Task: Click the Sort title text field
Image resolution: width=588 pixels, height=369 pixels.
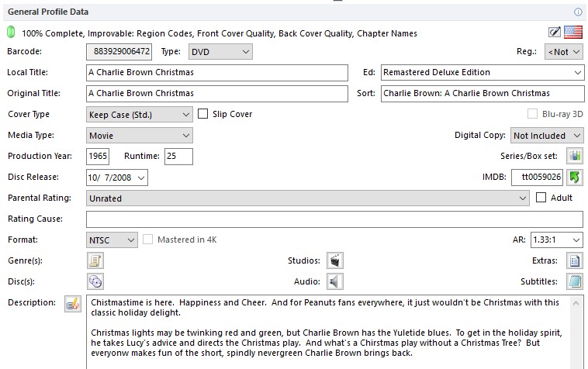Action: click(483, 94)
